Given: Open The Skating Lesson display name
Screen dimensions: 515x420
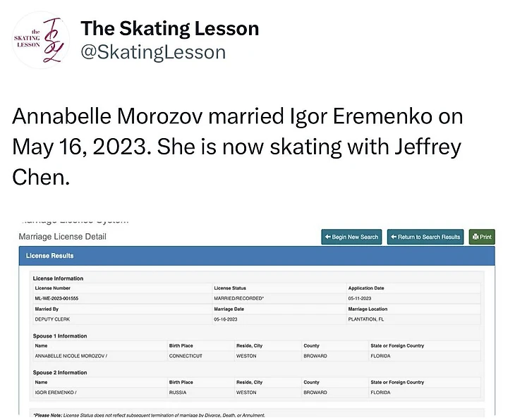Looking at the screenshot, I should click(x=169, y=29).
